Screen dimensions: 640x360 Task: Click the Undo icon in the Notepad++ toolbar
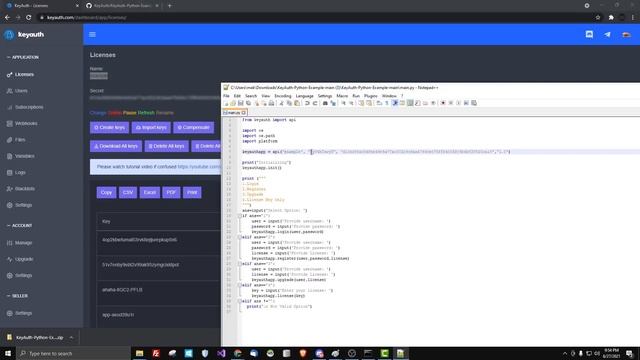point(307,103)
